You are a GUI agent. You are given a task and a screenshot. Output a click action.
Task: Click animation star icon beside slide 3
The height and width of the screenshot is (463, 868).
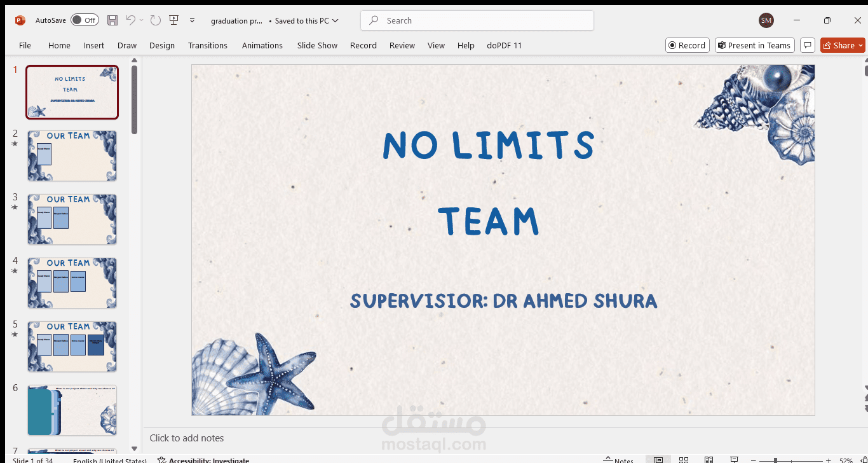(15, 207)
